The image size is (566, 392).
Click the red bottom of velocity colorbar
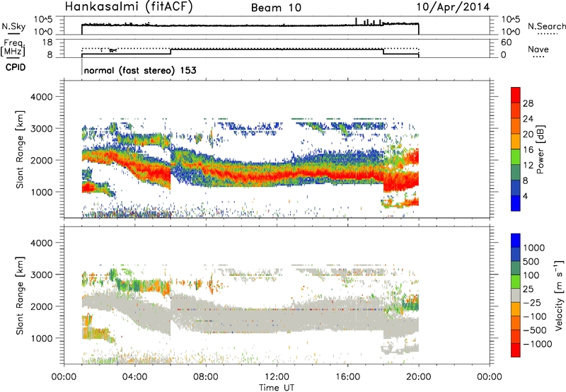coord(516,350)
